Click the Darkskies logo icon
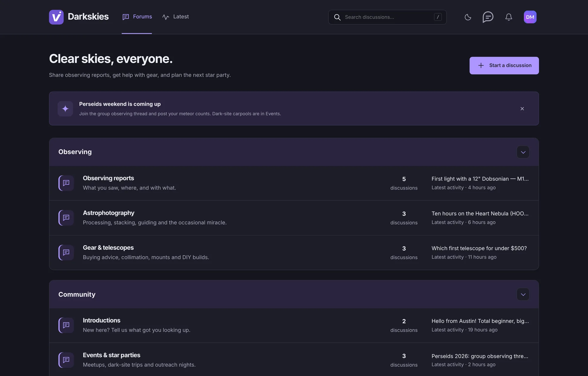Image resolution: width=588 pixels, height=376 pixels. point(56,17)
